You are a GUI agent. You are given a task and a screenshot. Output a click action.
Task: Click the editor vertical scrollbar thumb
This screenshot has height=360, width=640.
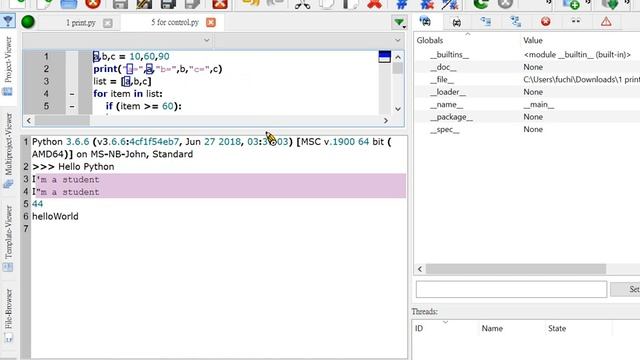(x=398, y=68)
